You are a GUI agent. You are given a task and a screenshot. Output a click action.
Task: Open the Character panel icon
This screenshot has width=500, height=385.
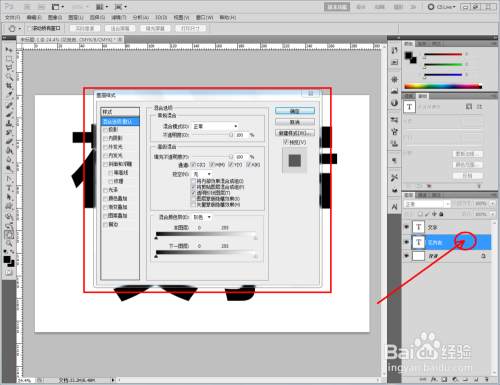[x=395, y=207]
